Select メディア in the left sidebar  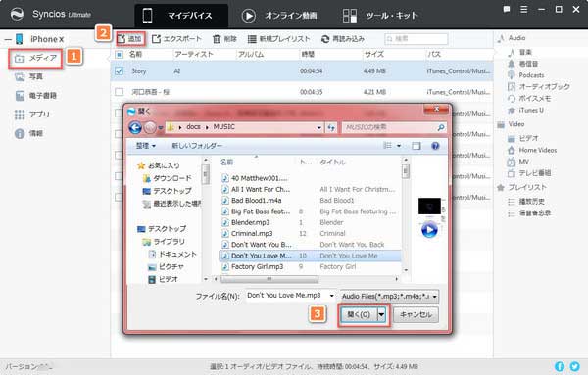[35, 59]
